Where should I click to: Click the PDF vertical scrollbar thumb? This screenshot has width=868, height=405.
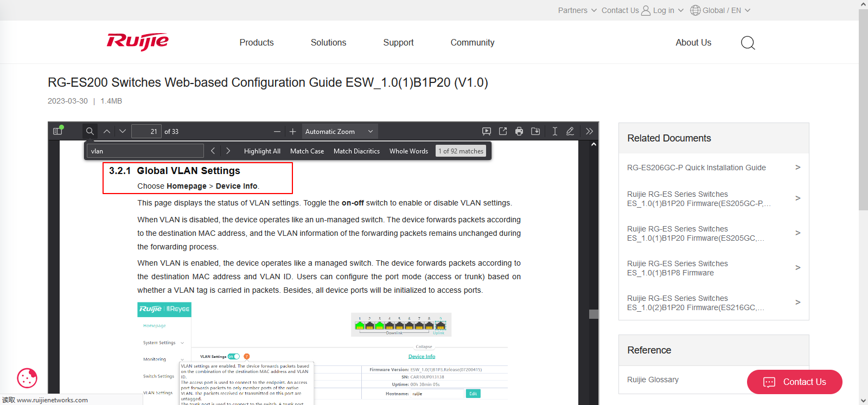[x=593, y=314]
